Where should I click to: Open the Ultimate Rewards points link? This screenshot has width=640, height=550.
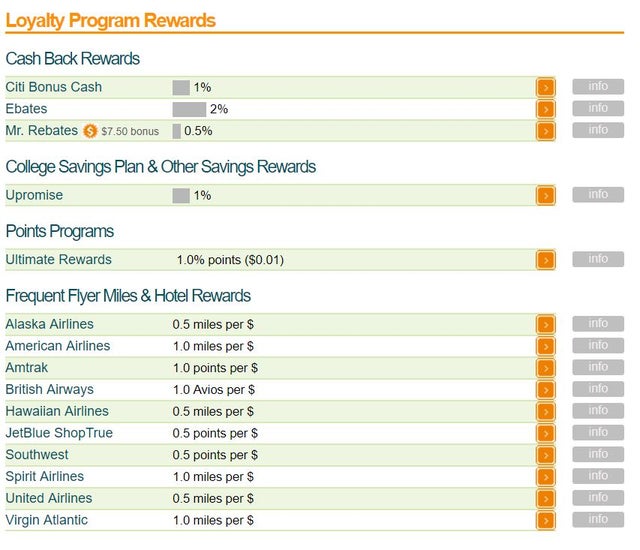pyautogui.click(x=58, y=260)
